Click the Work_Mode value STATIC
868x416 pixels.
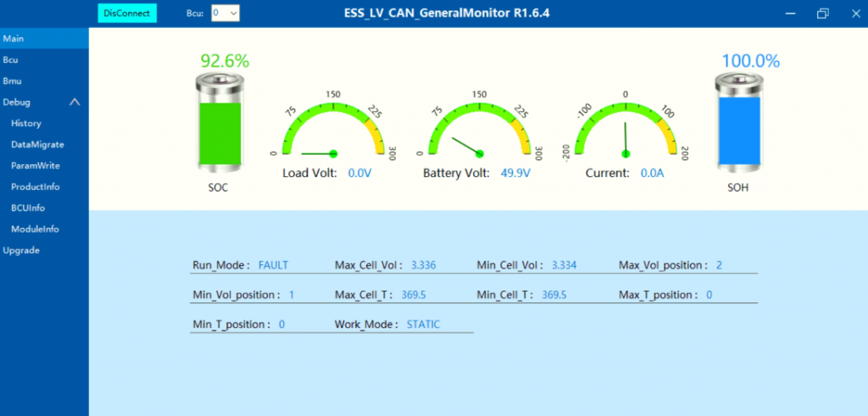[x=424, y=324]
